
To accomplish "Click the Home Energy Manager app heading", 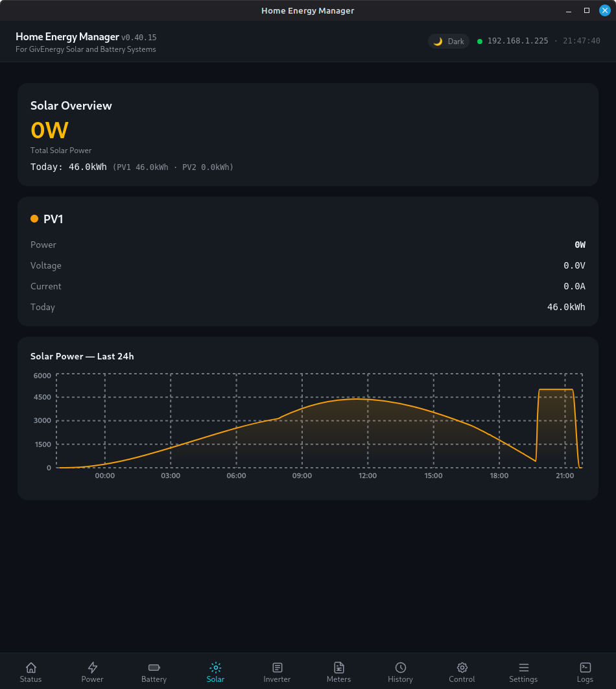I will 67,37.
